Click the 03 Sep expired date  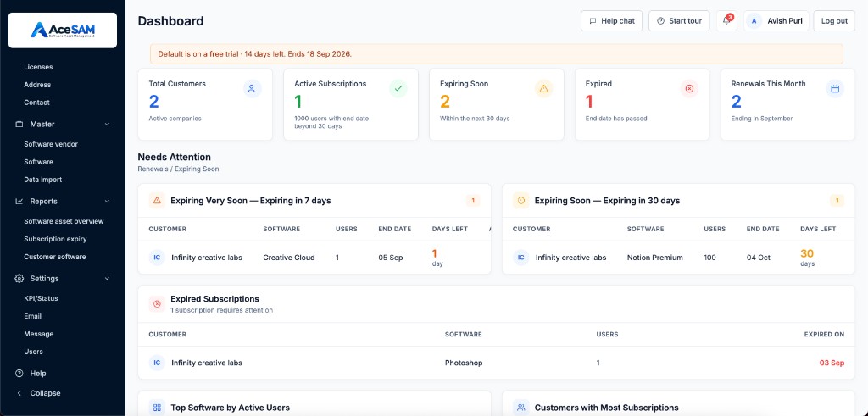tap(832, 363)
